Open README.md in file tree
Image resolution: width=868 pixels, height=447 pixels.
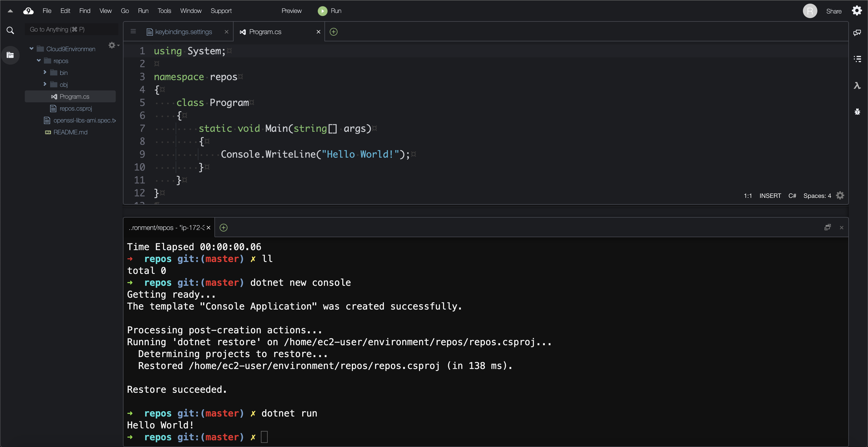pos(70,132)
